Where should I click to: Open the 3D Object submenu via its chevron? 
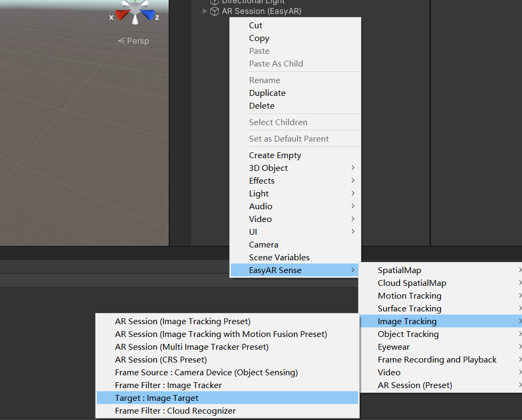(x=353, y=168)
